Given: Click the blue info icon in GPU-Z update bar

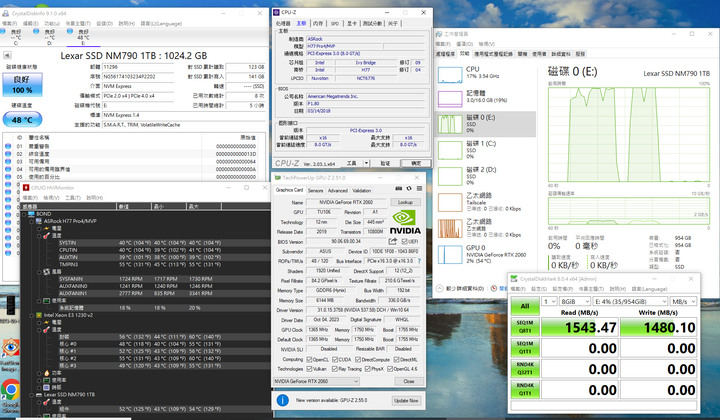Looking at the screenshot, I should point(282,400).
